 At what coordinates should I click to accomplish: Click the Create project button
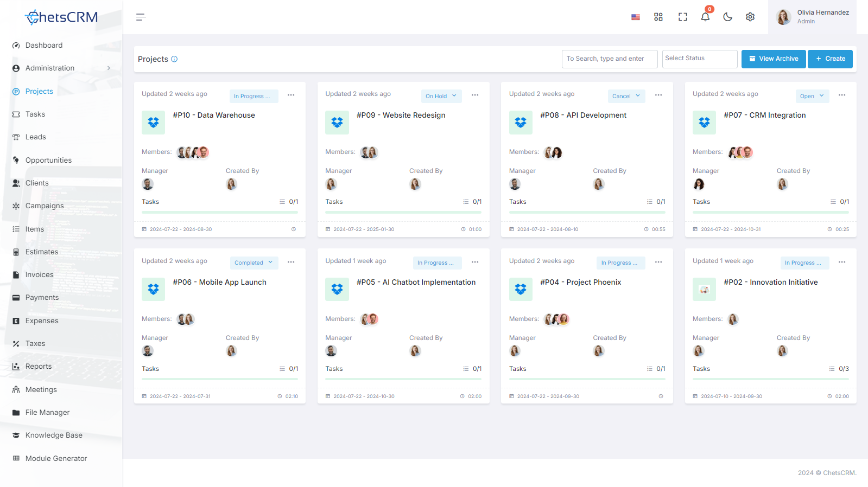(x=830, y=59)
